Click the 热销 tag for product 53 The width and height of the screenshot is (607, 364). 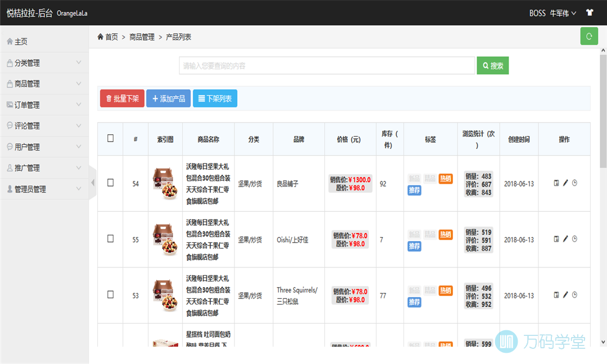pyautogui.click(x=446, y=290)
